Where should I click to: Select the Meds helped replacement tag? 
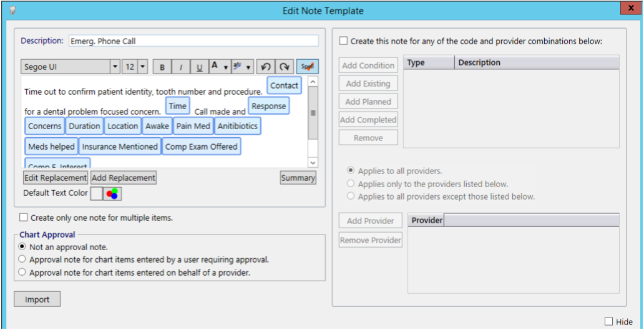51,147
